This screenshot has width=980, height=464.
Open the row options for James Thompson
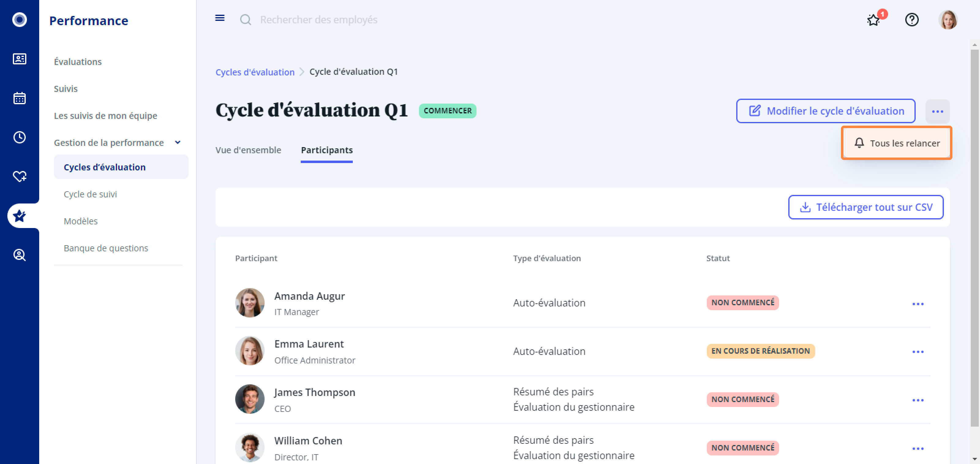tap(918, 400)
